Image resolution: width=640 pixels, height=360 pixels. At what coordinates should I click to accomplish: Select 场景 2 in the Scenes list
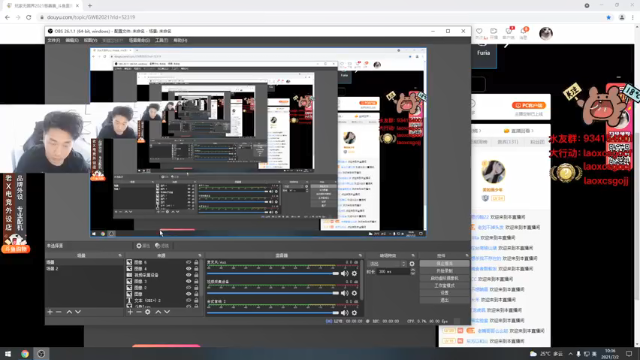tap(84, 269)
